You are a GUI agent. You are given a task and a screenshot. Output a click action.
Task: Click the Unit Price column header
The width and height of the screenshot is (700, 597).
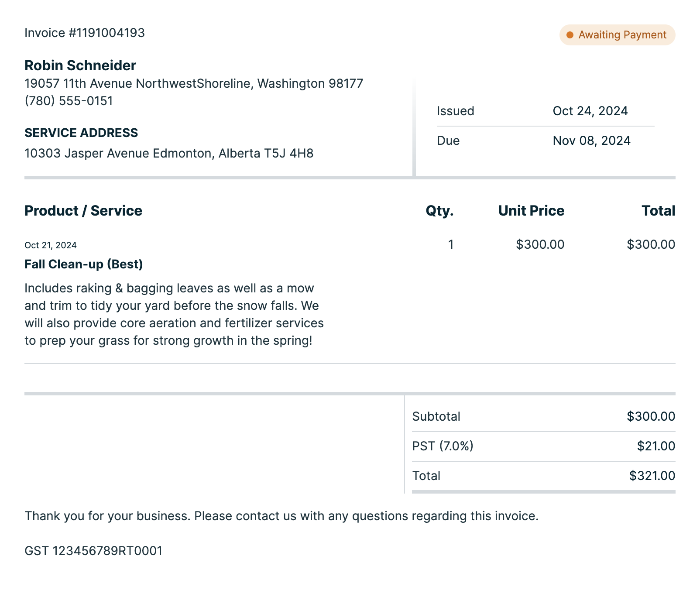coord(531,211)
